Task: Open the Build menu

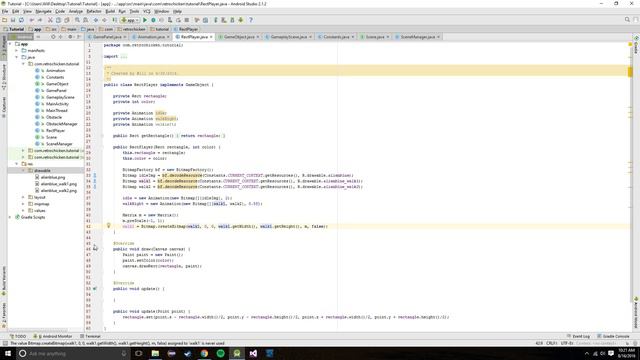Action: click(110, 11)
